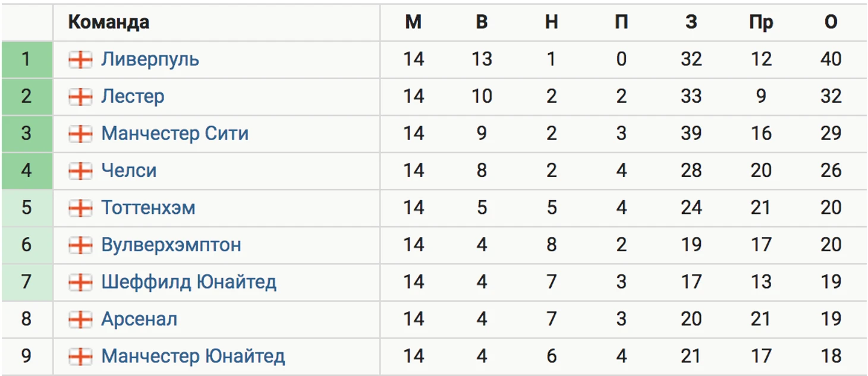The image size is (868, 376).
Task: Click the light green position 5 cell
Action: pos(27,208)
